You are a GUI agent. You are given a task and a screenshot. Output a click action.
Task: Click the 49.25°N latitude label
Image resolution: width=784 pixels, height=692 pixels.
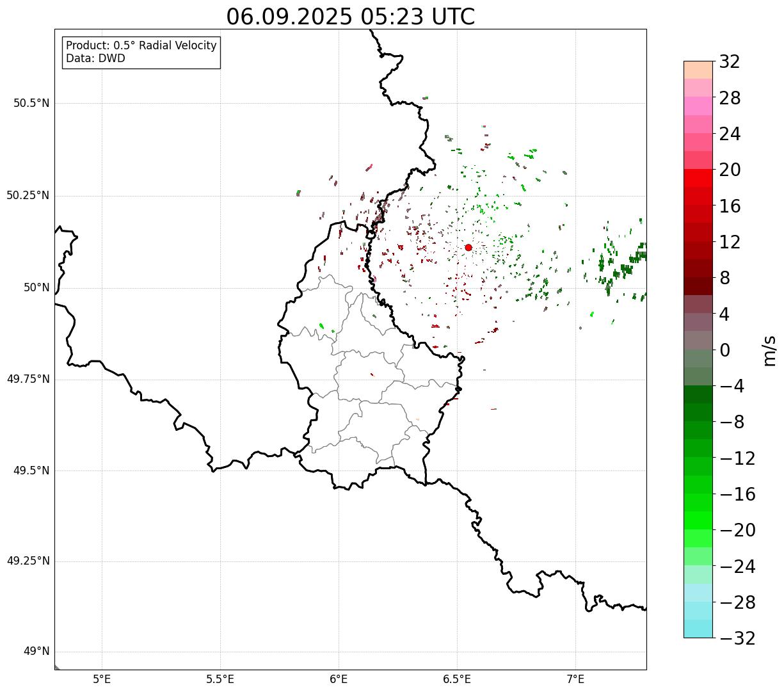[28, 561]
